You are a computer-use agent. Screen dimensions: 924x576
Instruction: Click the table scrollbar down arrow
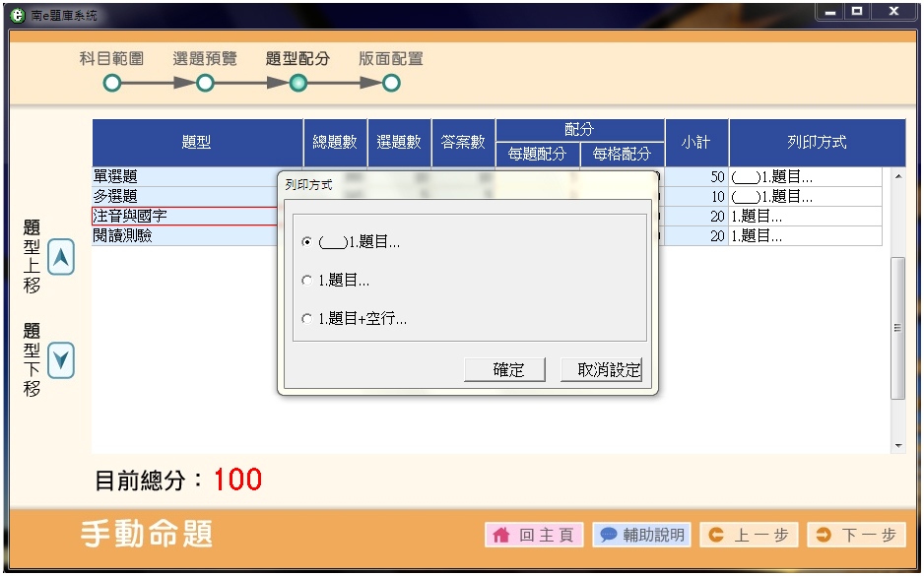pyautogui.click(x=897, y=446)
